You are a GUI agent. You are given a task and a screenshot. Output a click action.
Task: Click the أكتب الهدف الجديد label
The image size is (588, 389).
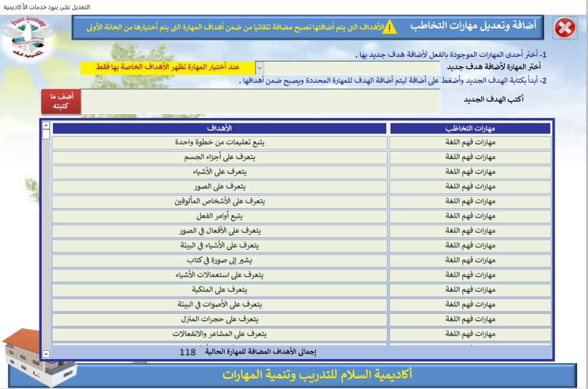[x=493, y=99]
